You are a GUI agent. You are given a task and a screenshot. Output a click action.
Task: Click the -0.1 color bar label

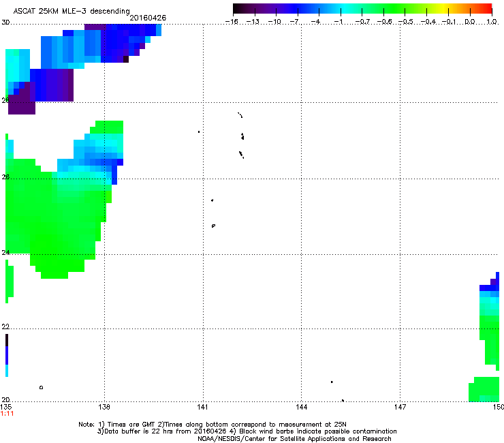[x=449, y=22]
